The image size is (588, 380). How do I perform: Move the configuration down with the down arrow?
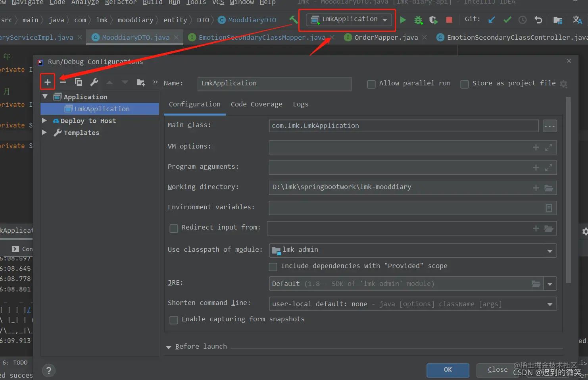125,82
